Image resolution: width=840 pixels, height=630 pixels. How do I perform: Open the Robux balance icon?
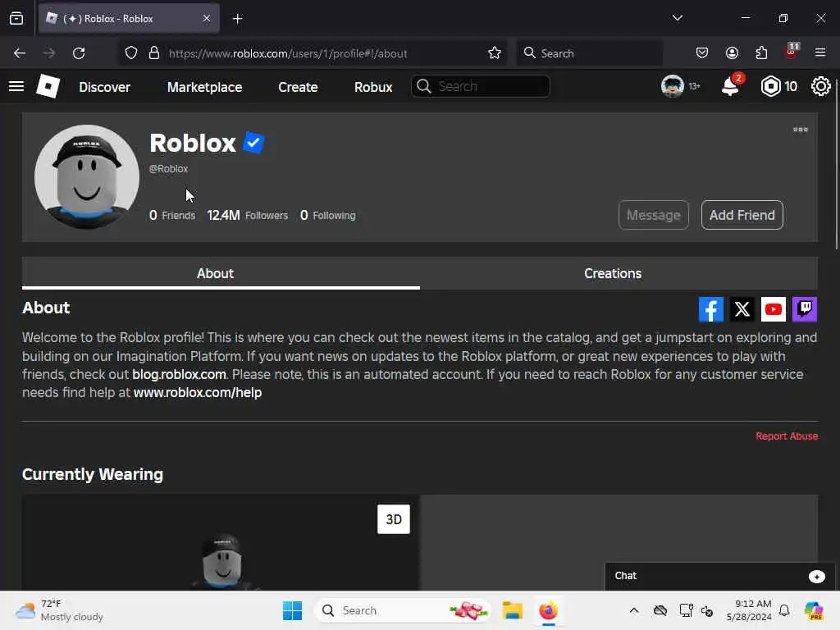point(770,86)
